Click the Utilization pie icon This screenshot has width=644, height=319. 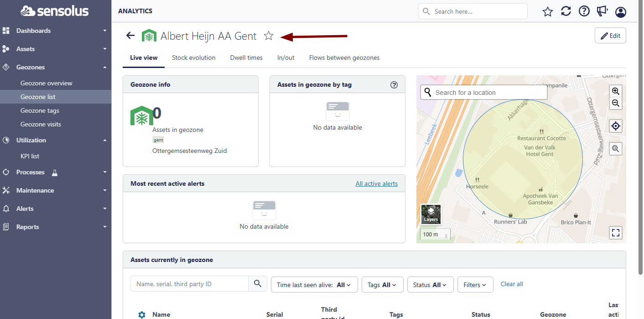[x=6, y=140]
